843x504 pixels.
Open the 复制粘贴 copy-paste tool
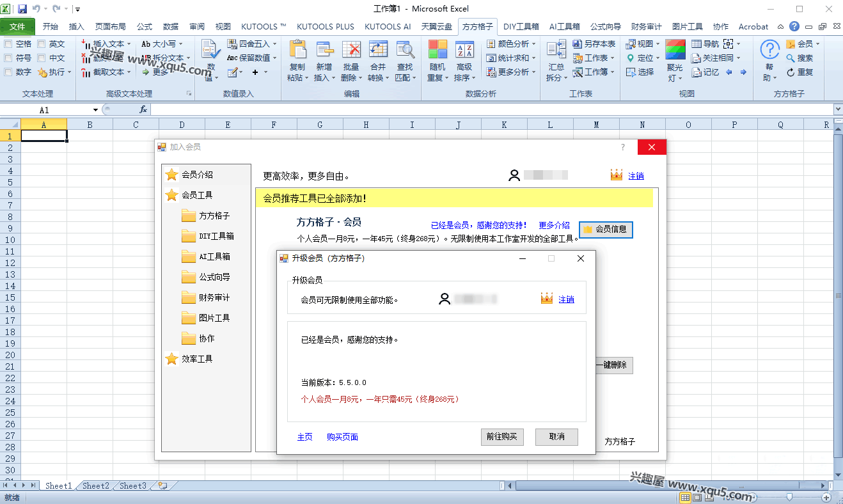[x=297, y=61]
